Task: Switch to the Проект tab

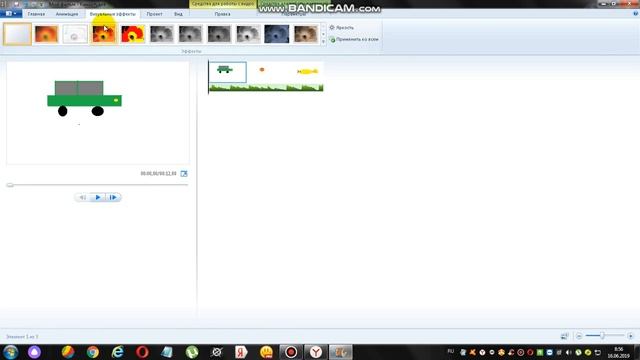Action: click(154, 14)
